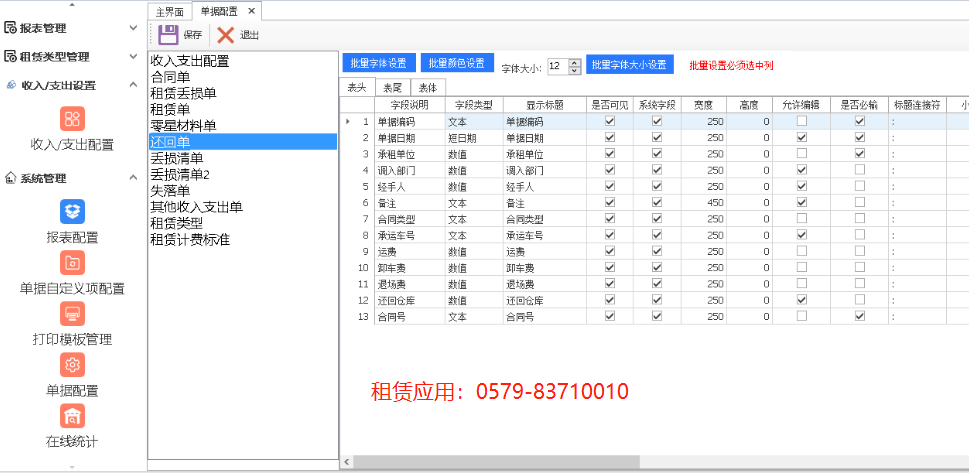
Task: Click 批量颜色设置 button
Action: 457,64
